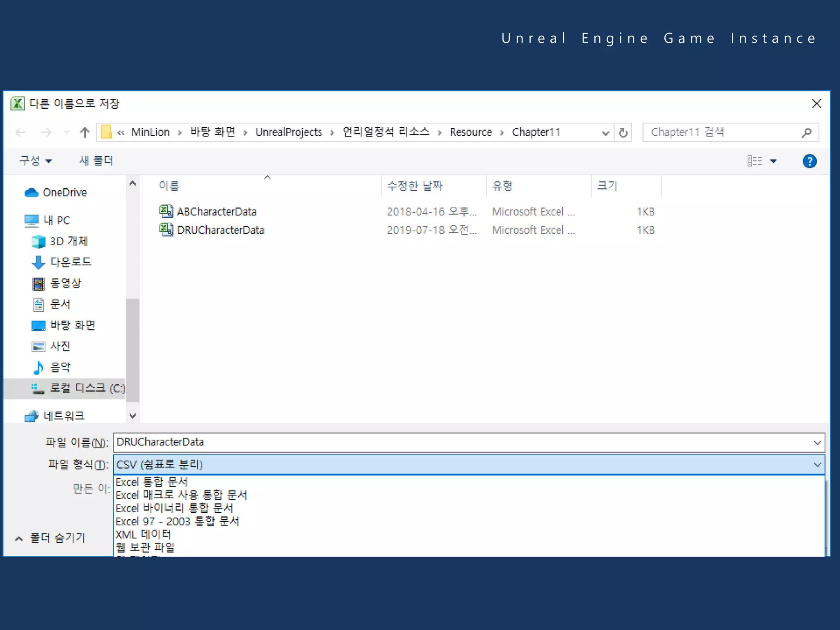This screenshot has width=840, height=630.
Task: Select the DRUCharacterData file icon
Action: point(166,230)
